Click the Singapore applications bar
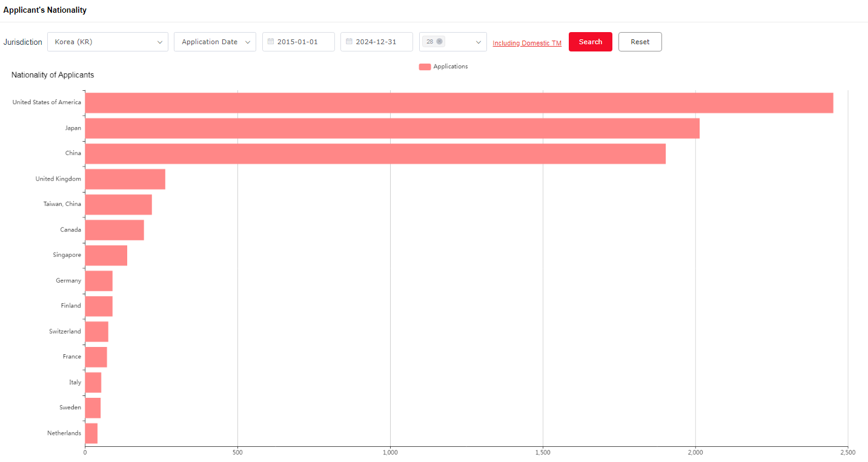Screen dimensions: 868x462 (x=106, y=256)
